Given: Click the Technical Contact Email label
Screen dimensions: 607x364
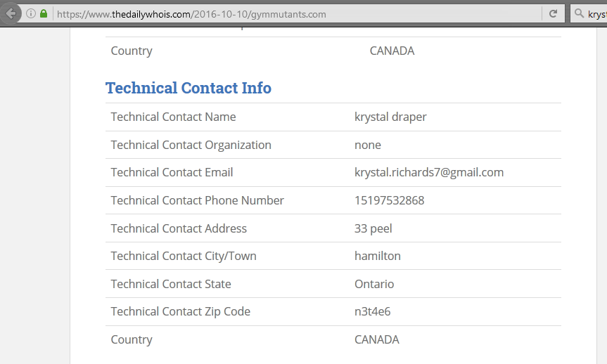Looking at the screenshot, I should 172,173.
